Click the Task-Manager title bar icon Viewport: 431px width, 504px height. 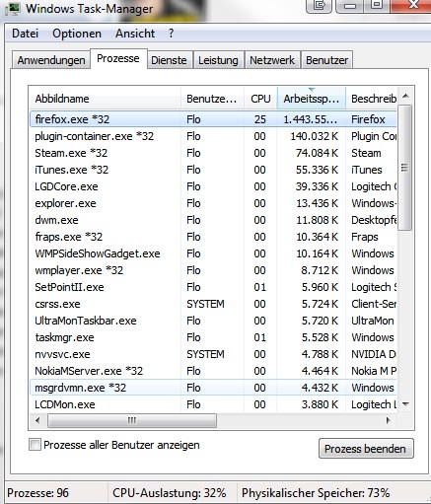click(x=13, y=9)
